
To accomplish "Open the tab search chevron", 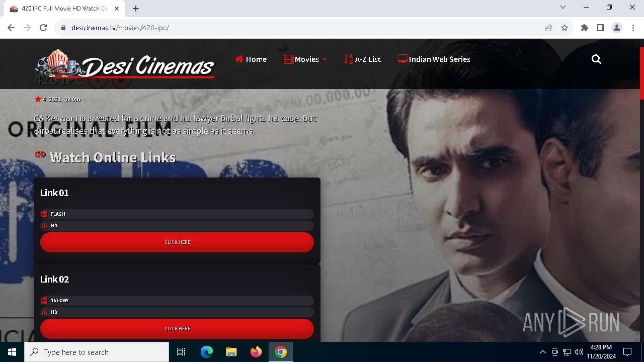I will point(563,8).
